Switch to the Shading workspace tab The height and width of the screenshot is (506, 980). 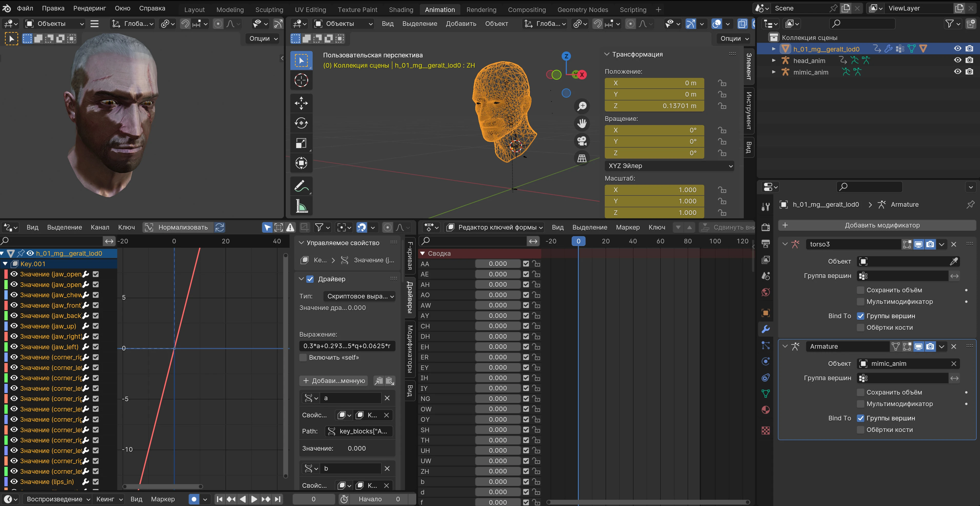[x=401, y=9]
